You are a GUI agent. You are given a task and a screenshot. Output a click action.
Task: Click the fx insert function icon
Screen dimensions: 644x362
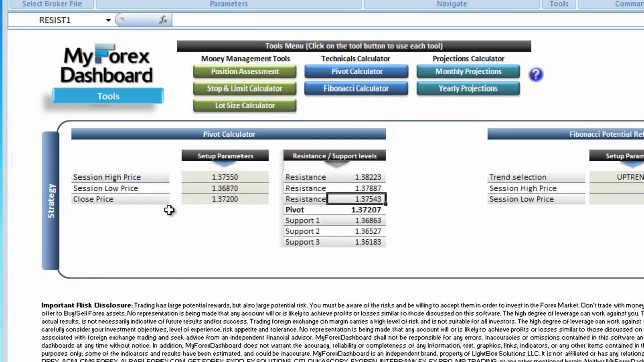(164, 20)
